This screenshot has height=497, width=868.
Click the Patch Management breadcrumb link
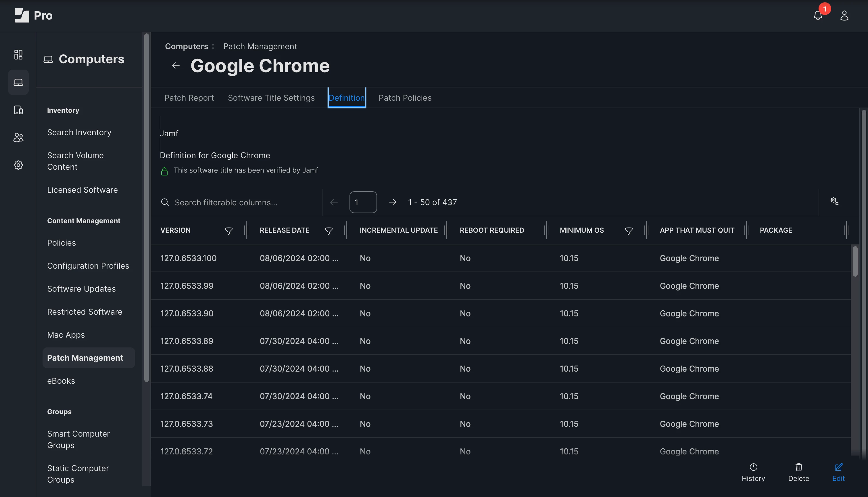pos(260,46)
